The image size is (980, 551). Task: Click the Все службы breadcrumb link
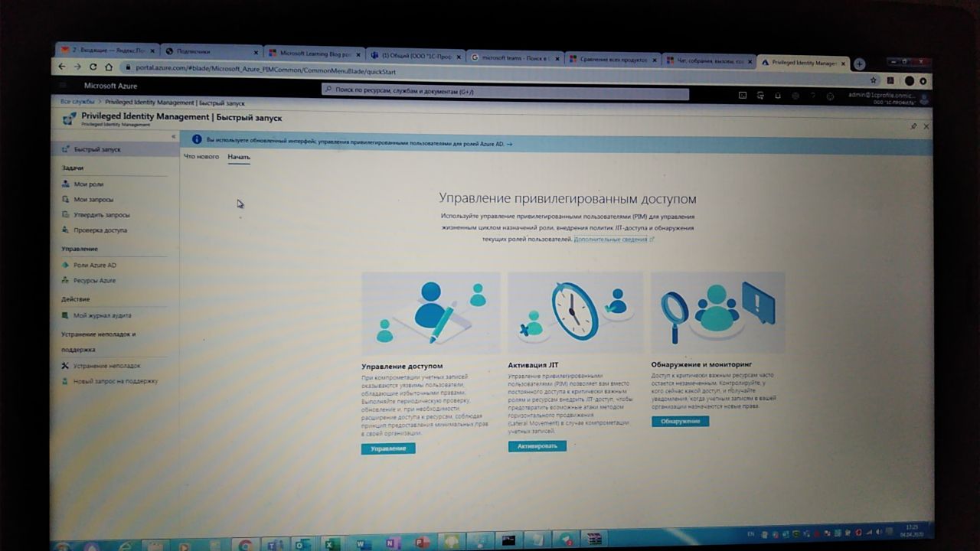click(77, 102)
